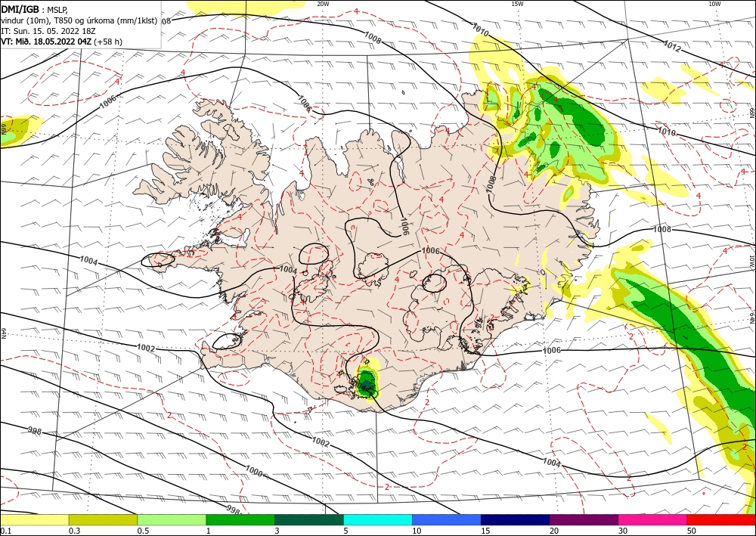The width and height of the screenshot is (756, 536).
Task: Click the legend value "0.1"
Action: click(6, 531)
